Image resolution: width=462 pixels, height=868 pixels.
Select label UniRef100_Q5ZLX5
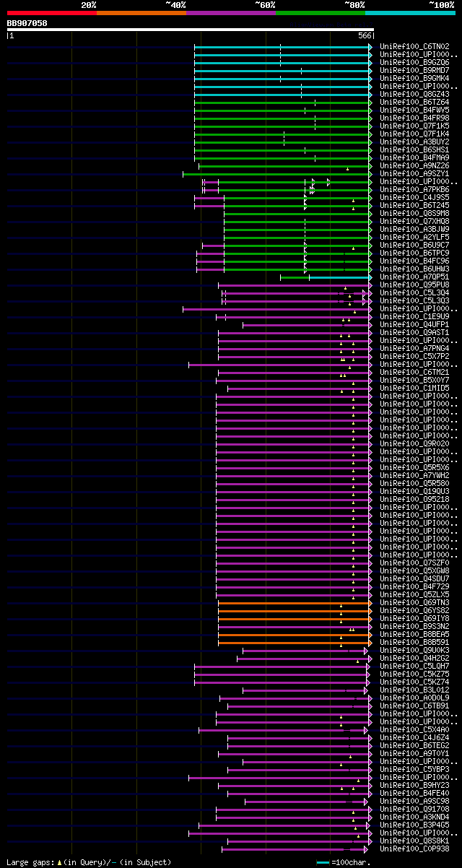coord(416,595)
